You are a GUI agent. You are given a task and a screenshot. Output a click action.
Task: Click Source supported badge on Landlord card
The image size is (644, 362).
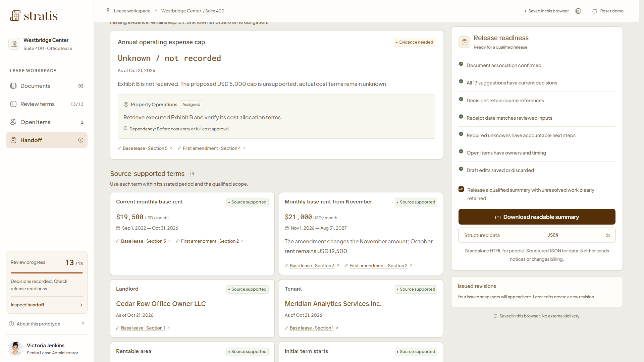[x=248, y=289]
